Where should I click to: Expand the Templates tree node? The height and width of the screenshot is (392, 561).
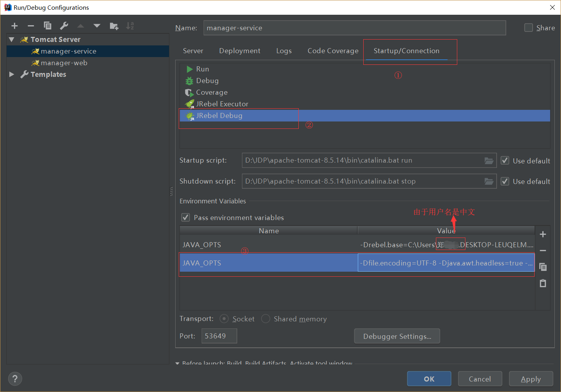[x=12, y=75]
